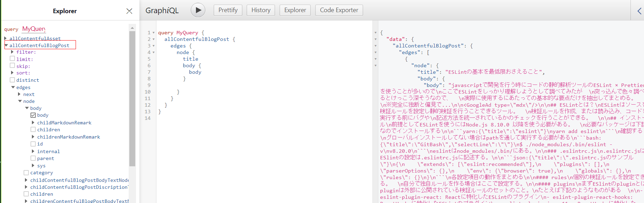The image size is (644, 203).
Task: Expand the internal field under body
Action: (33, 151)
